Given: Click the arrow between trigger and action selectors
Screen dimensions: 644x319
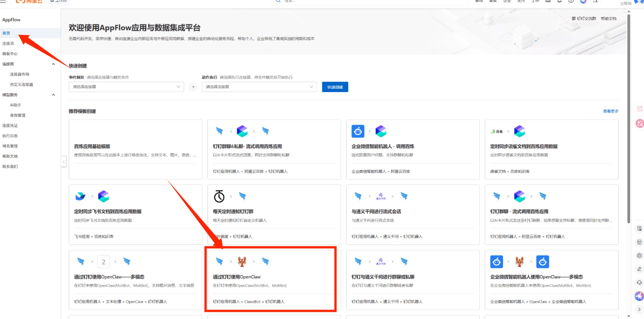Looking at the screenshot, I should tap(193, 87).
